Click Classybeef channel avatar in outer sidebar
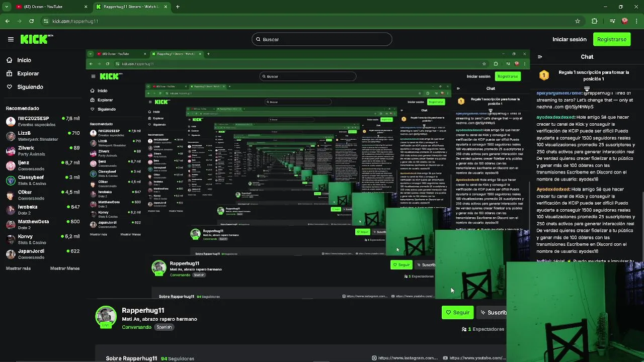 pos(11,180)
